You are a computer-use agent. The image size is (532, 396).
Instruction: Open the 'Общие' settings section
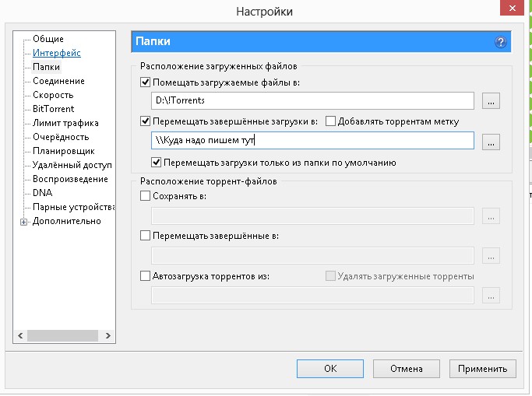coord(48,39)
